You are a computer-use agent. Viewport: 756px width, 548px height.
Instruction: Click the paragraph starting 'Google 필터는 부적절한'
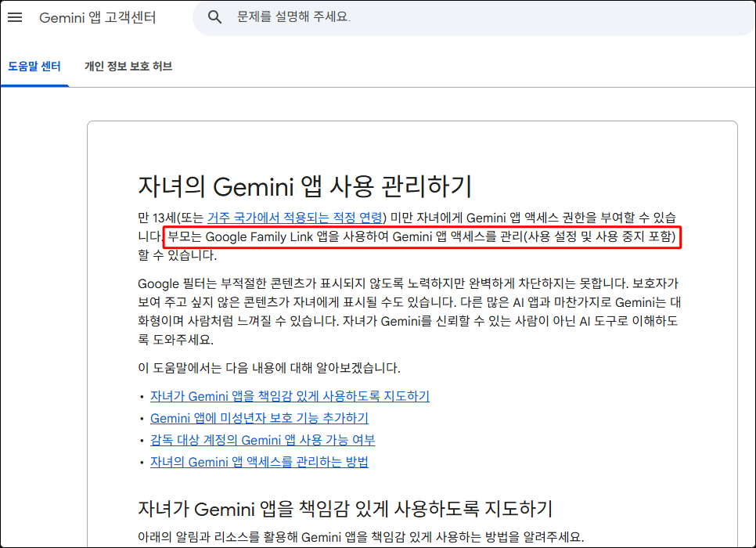409,312
